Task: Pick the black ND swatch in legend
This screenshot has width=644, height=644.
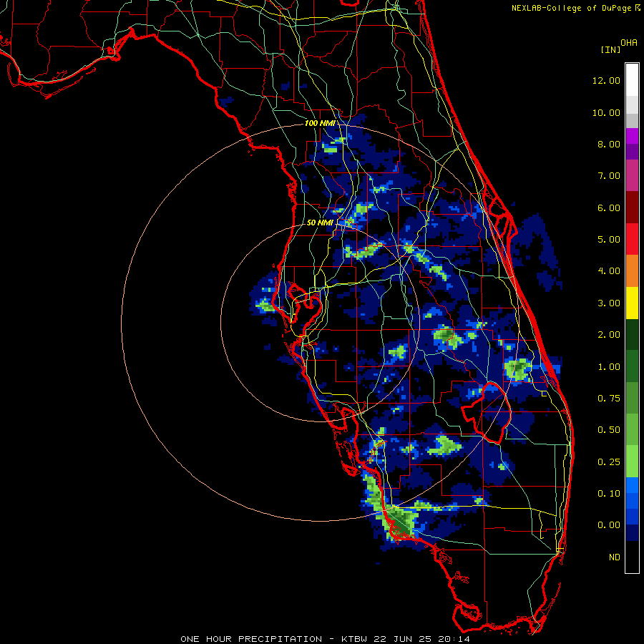Action: 632,557
